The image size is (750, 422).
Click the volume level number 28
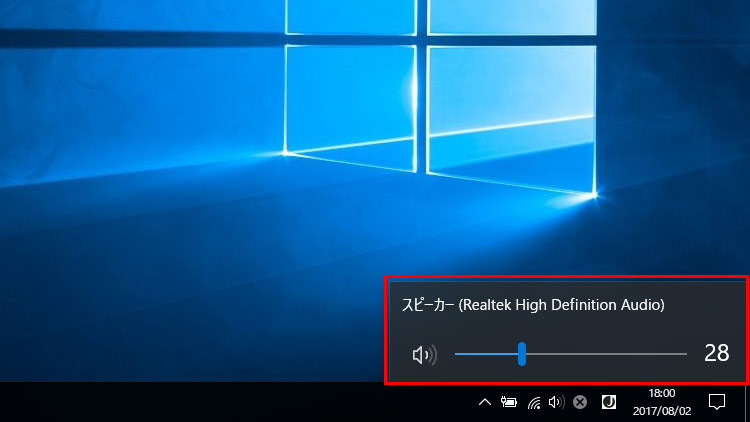(716, 353)
